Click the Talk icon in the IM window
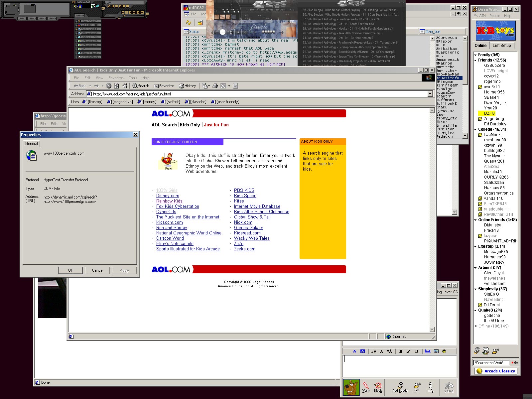 tap(417, 387)
